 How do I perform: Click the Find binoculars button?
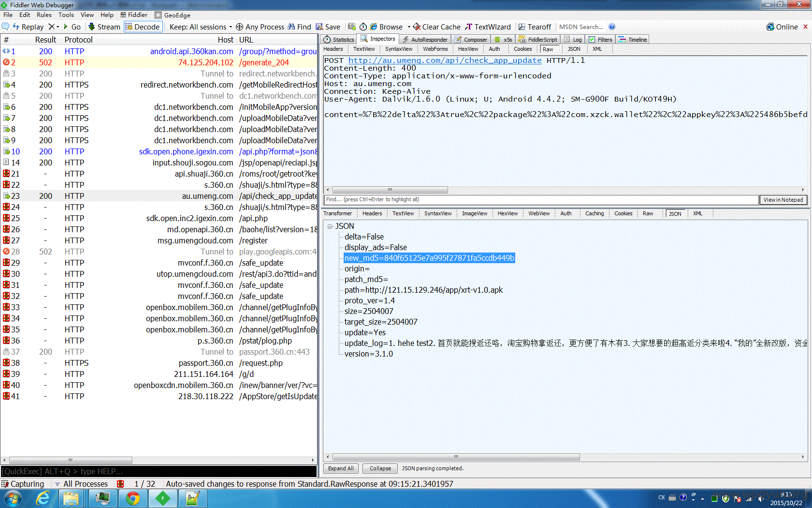(299, 27)
